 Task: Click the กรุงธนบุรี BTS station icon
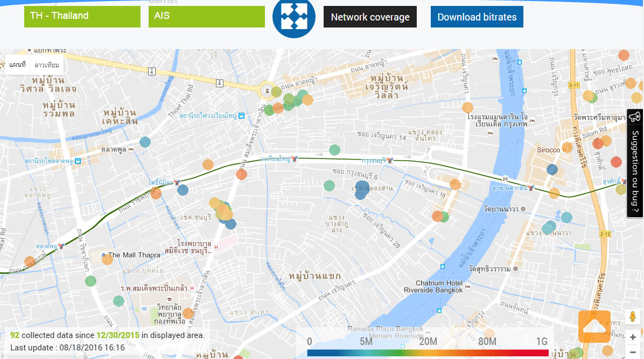pos(390,161)
